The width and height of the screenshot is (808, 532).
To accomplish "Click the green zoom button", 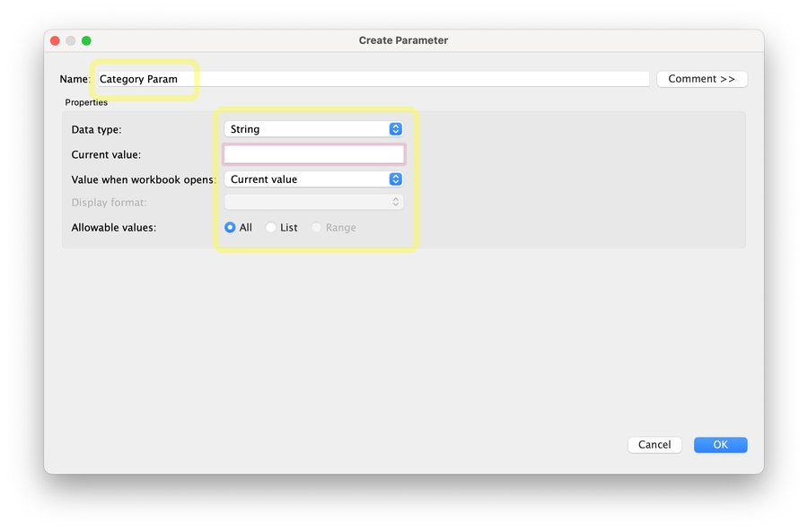I will tap(86, 40).
